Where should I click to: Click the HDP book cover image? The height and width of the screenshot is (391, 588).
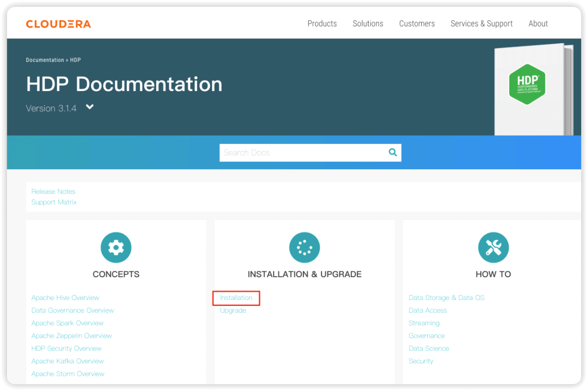533,90
